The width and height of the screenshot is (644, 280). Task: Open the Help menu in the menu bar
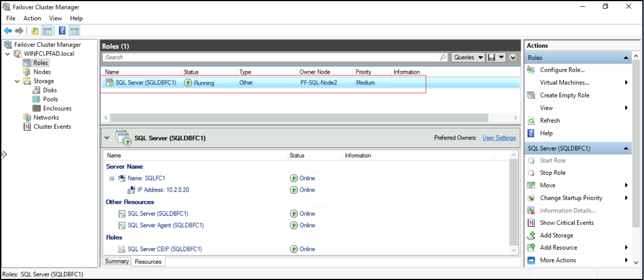click(76, 18)
